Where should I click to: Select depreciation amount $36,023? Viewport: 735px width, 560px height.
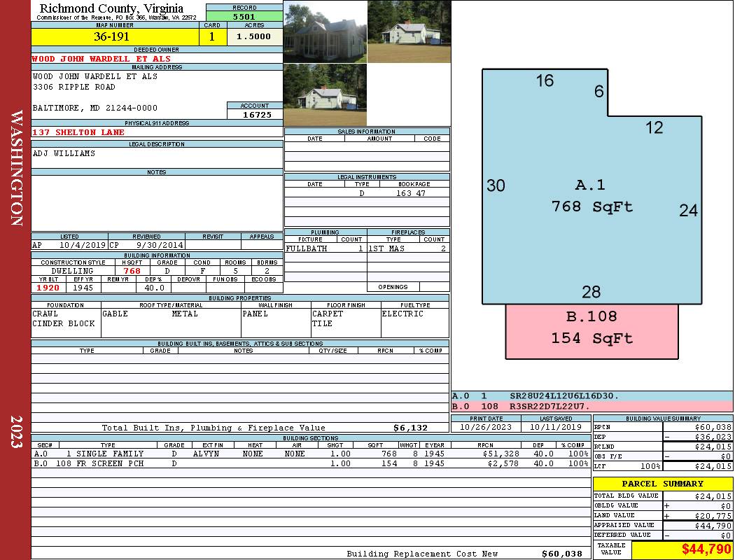point(713,437)
